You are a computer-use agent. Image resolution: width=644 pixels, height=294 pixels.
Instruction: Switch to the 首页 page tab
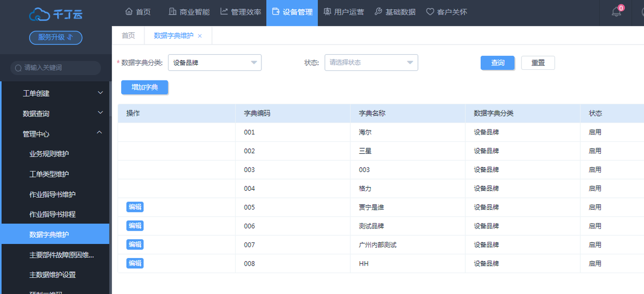(128, 35)
